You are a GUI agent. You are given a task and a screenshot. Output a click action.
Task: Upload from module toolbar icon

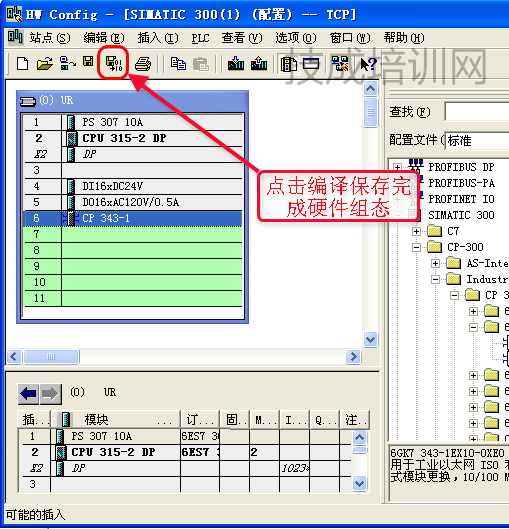259,63
